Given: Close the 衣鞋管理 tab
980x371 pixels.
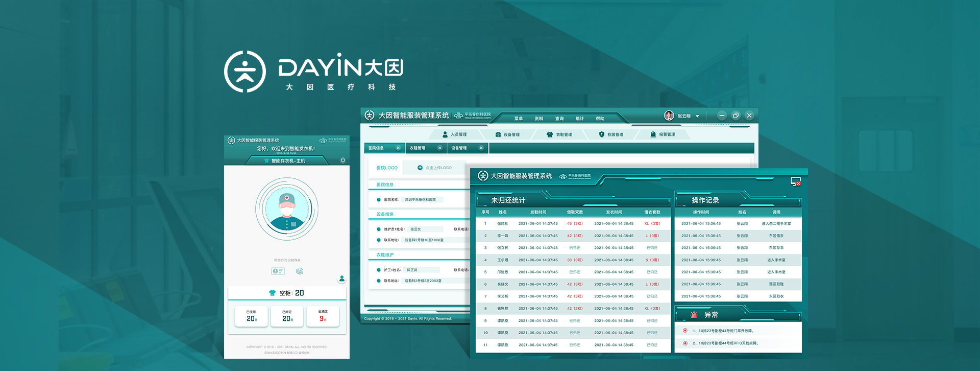Looking at the screenshot, I should (439, 148).
